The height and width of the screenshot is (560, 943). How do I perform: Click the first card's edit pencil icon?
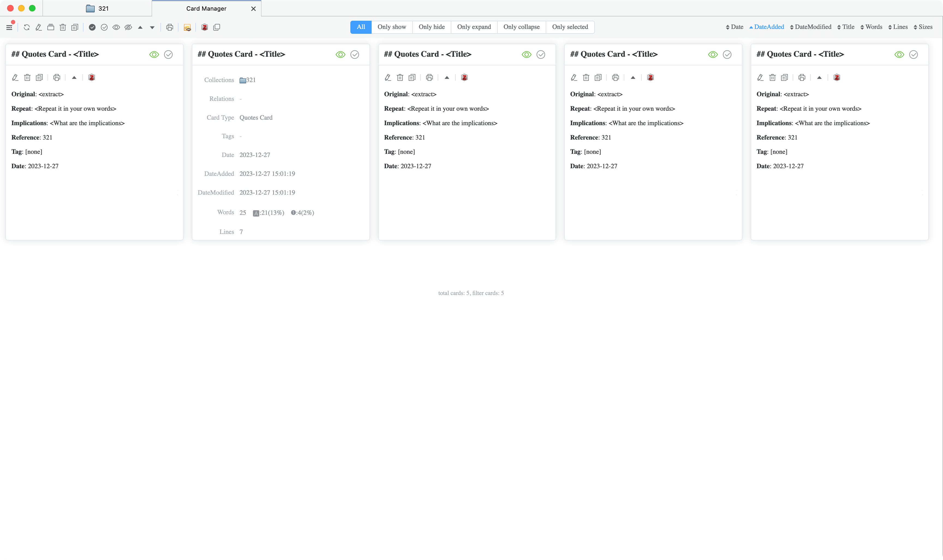[15, 77]
